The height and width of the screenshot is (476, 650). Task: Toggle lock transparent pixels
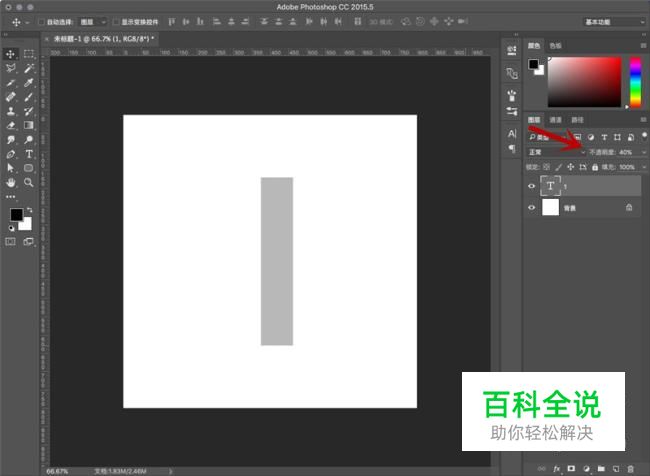click(546, 167)
